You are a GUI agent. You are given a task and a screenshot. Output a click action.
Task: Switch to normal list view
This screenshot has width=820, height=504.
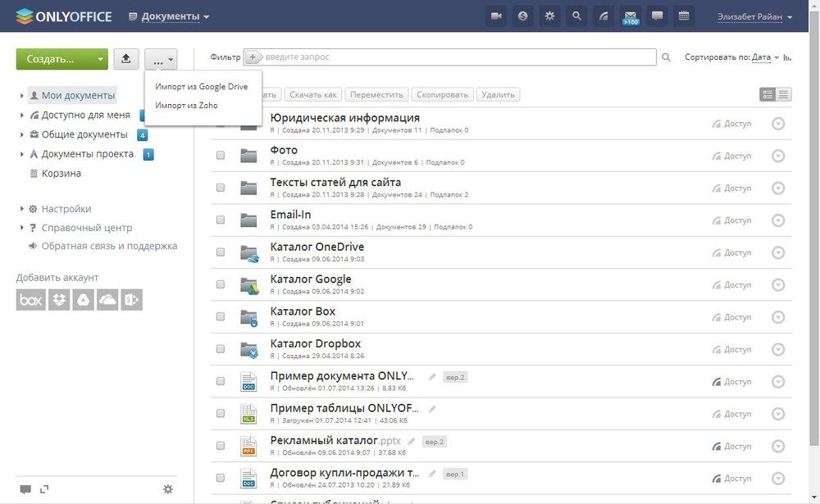point(768,94)
